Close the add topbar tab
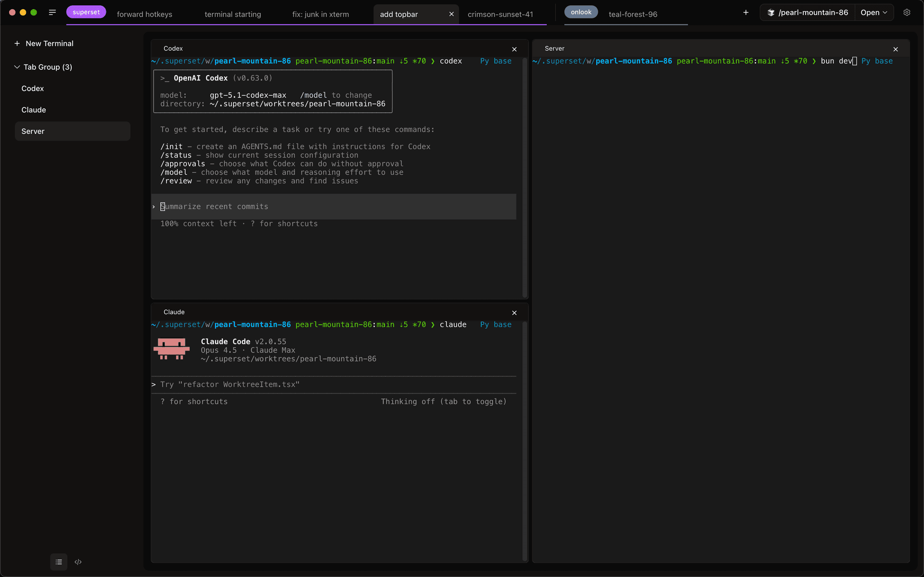 (x=451, y=14)
